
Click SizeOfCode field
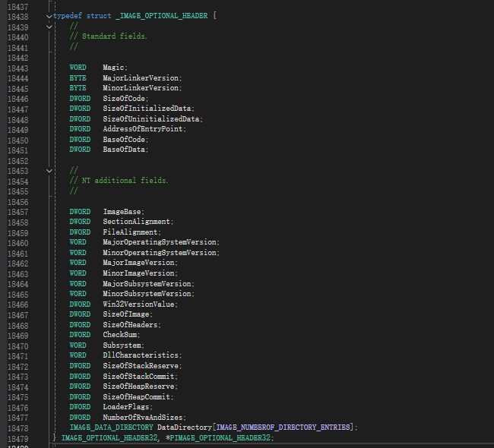point(124,99)
